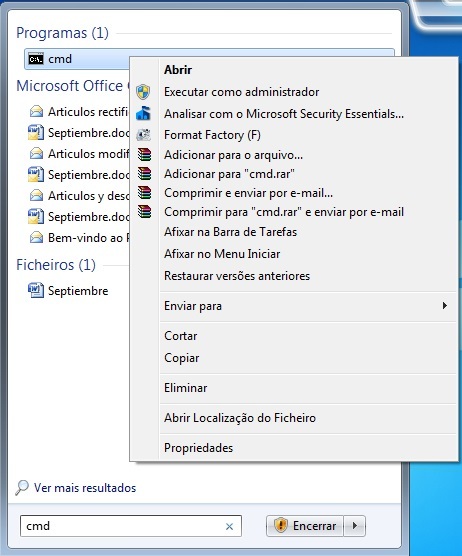Clear the search box with the X icon
Viewport: 462px width, 556px height.
coord(229,527)
